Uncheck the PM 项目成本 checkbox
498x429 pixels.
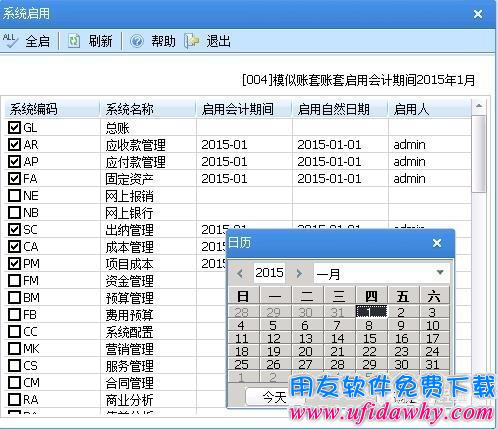[x=14, y=263]
